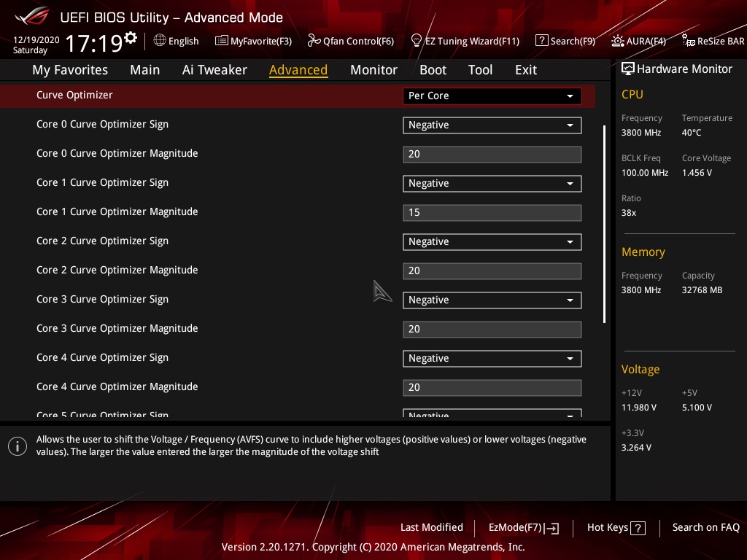This screenshot has width=747, height=560.
Task: Click the 17:19 clock display
Action: click(94, 43)
